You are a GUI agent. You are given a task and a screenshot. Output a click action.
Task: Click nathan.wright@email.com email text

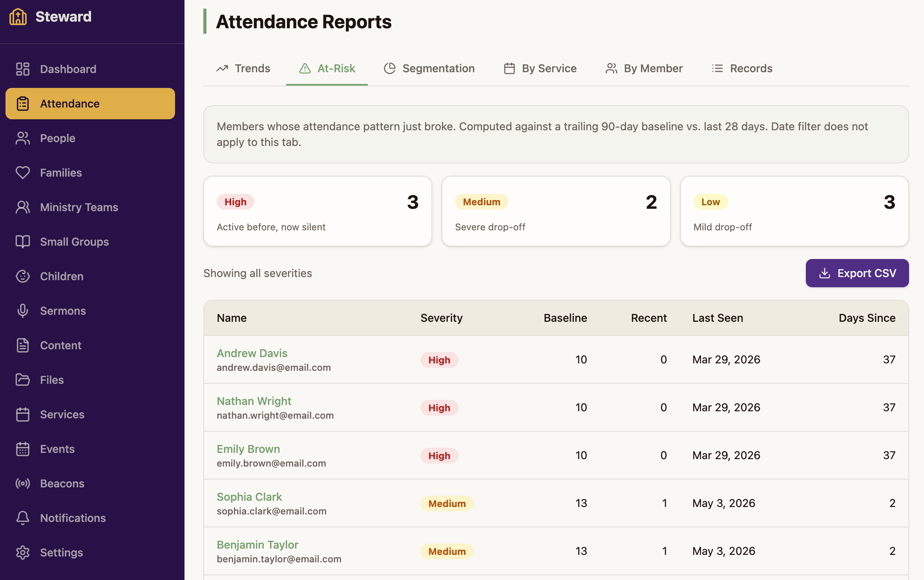275,415
